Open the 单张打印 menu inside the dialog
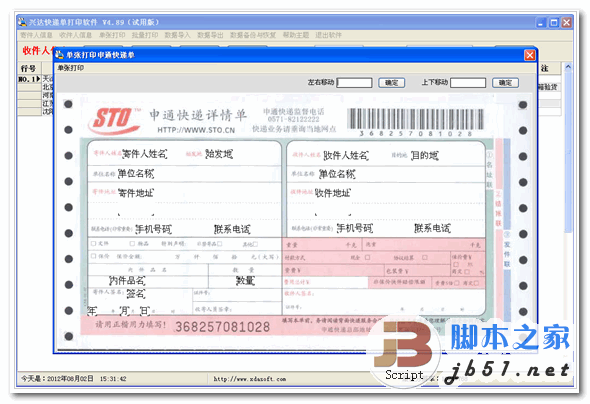The height and width of the screenshot is (404, 590). click(70, 68)
